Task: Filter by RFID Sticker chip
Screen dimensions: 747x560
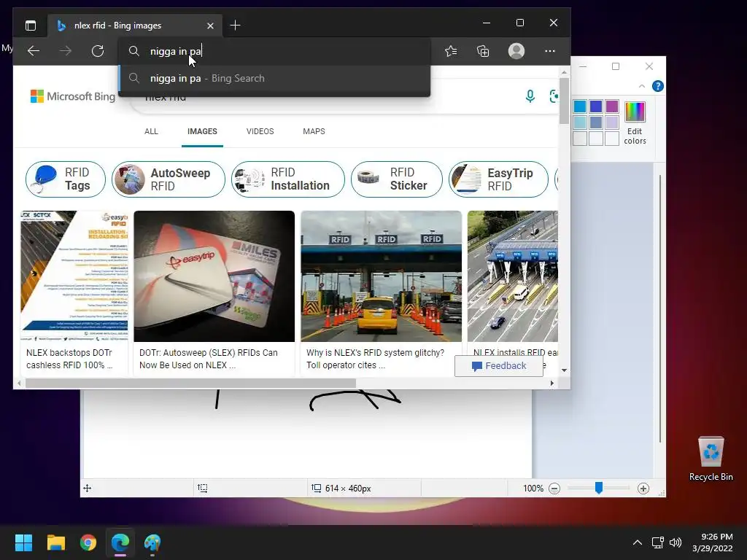Action: 396,179
